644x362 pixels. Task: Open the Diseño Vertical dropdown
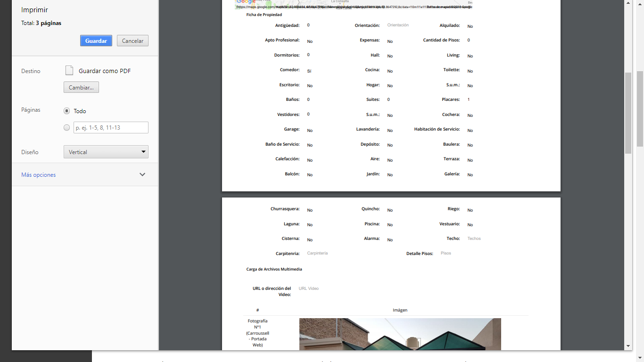[106, 152]
